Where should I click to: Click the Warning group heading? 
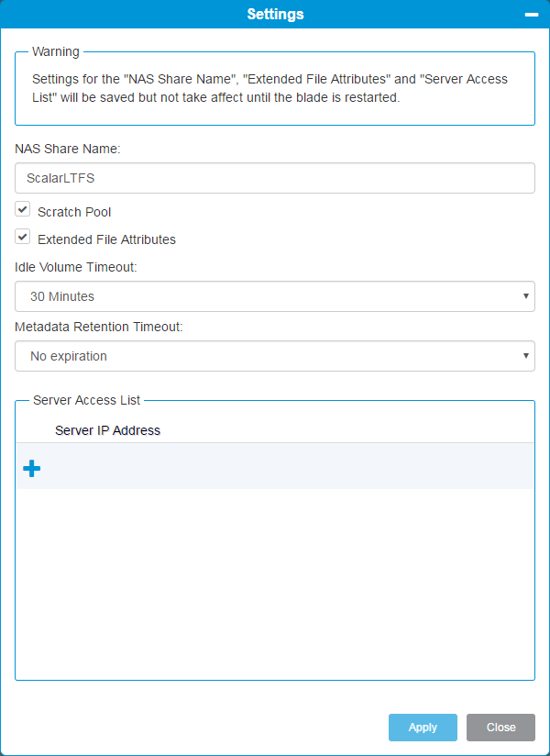pos(56,51)
